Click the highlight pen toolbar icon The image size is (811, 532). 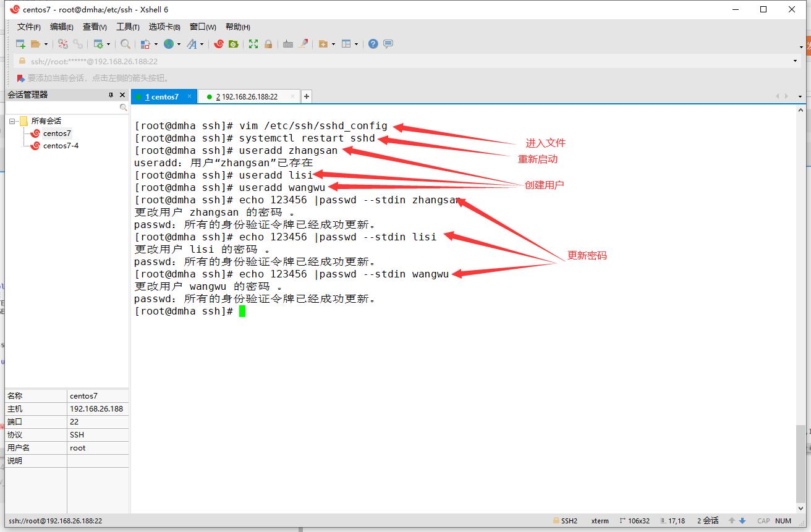pyautogui.click(x=303, y=44)
